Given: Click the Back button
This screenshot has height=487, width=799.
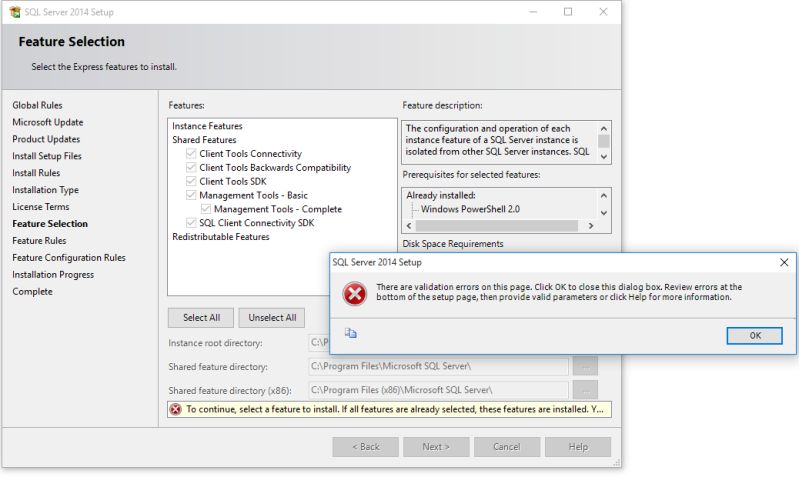Looking at the screenshot, I should (365, 447).
